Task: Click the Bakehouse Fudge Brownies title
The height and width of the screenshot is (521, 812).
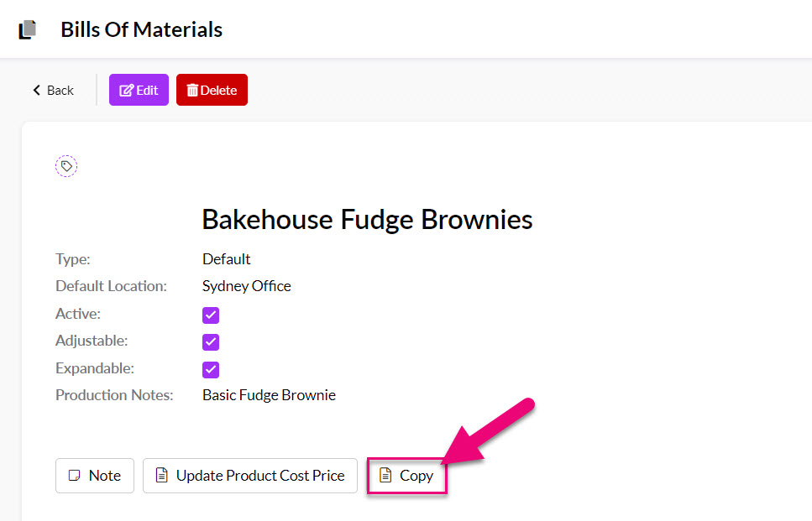Action: pyautogui.click(x=367, y=219)
